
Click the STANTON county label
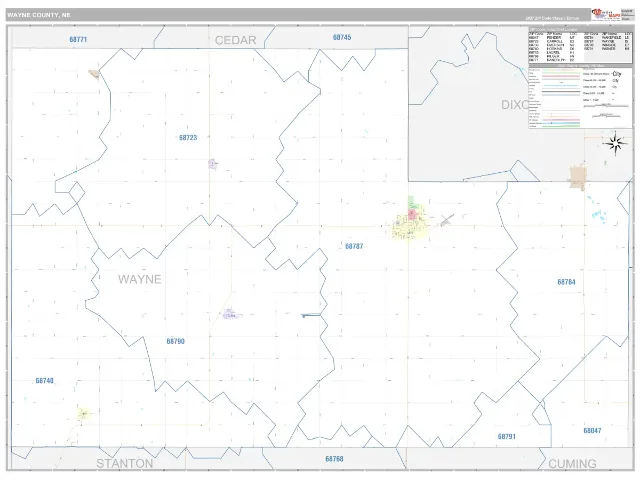[x=125, y=464]
